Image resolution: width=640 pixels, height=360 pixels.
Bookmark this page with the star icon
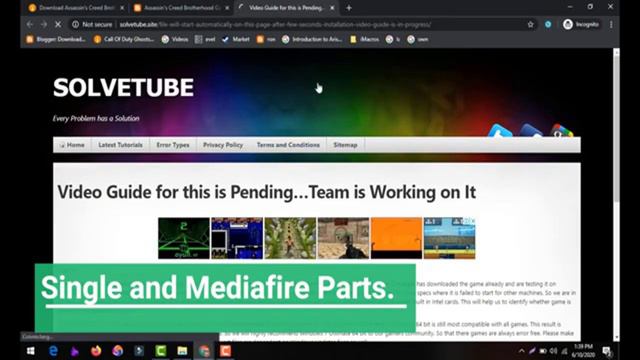(x=530, y=24)
